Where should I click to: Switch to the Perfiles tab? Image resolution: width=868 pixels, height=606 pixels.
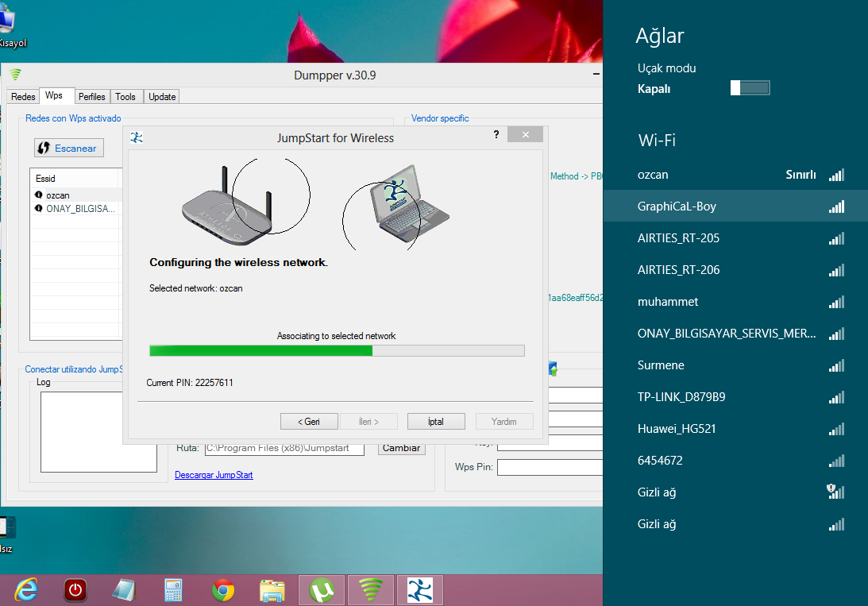tap(92, 96)
